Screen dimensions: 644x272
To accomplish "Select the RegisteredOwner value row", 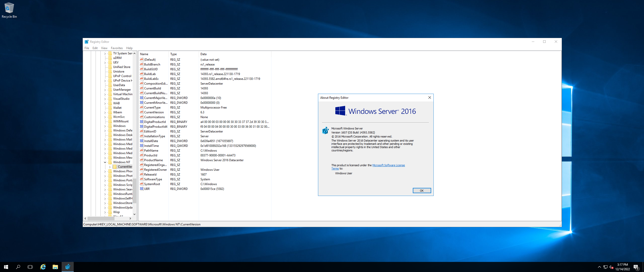I will coord(205,170).
